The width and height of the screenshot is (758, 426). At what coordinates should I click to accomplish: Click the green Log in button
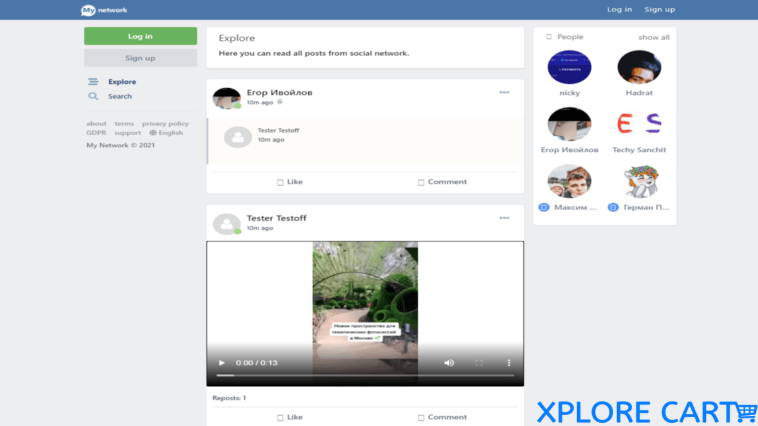click(x=140, y=36)
